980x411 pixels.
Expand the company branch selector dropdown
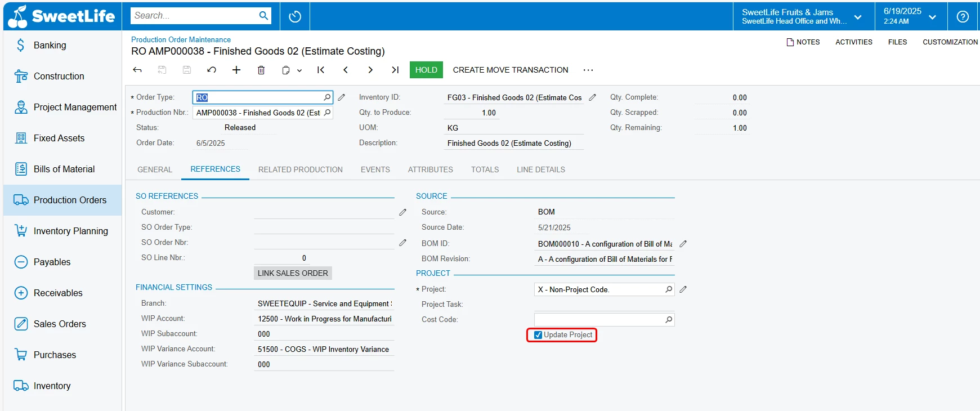coord(858,17)
